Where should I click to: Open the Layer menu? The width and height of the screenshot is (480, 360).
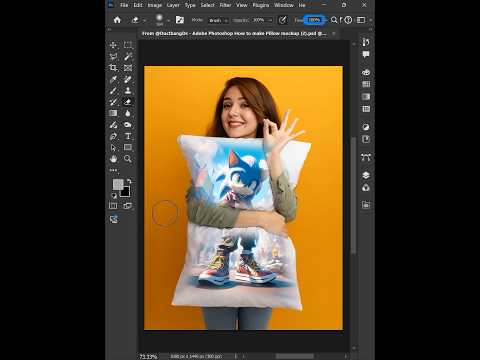[x=173, y=5]
